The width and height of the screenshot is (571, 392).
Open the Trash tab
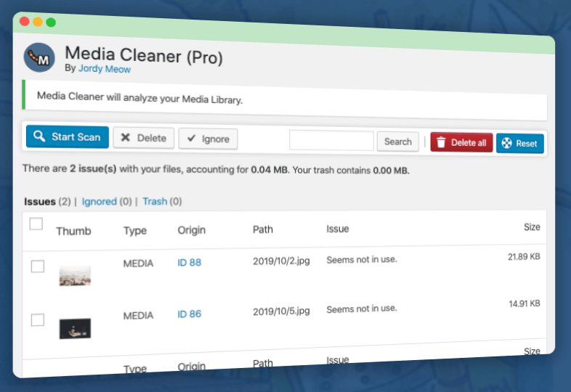point(155,201)
